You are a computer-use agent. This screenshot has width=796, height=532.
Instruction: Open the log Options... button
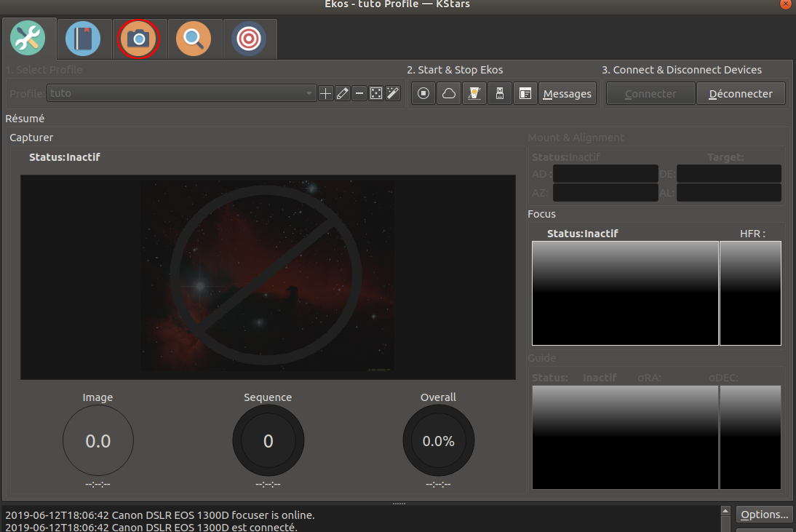764,515
